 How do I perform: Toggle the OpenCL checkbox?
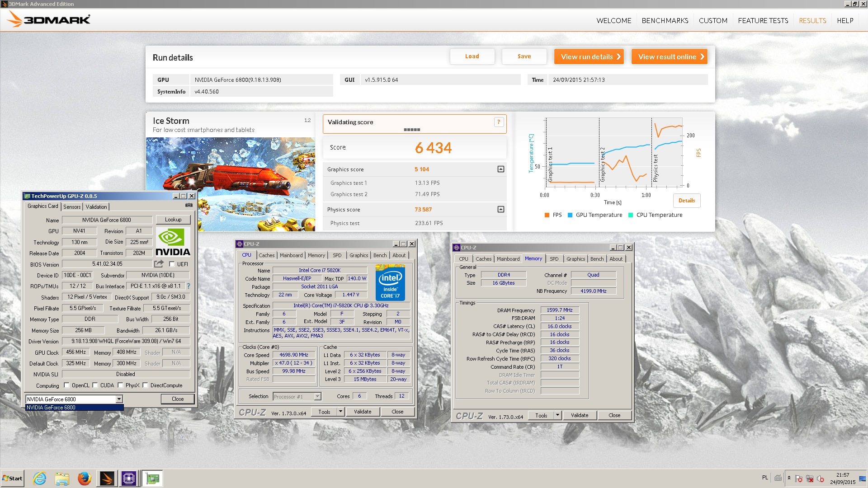[x=67, y=385]
